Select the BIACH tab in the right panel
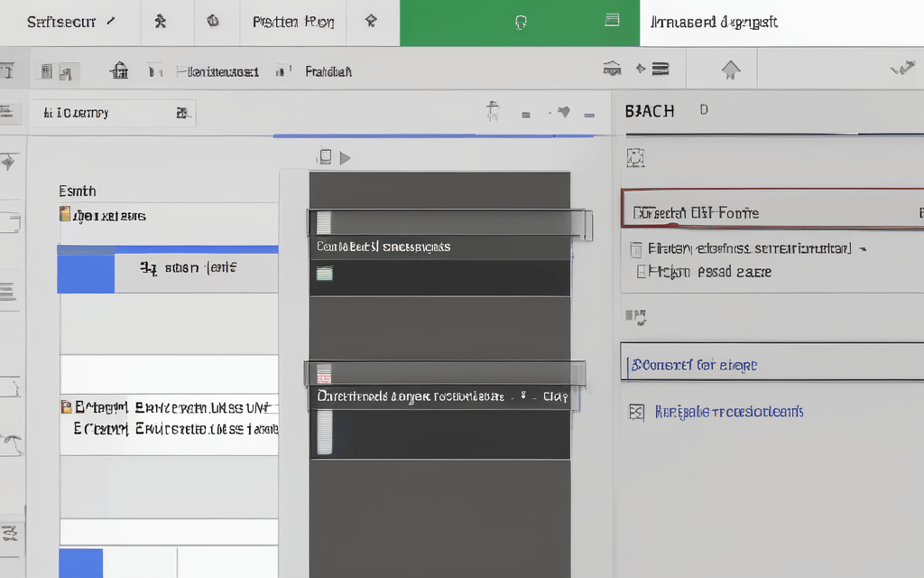 tap(650, 111)
